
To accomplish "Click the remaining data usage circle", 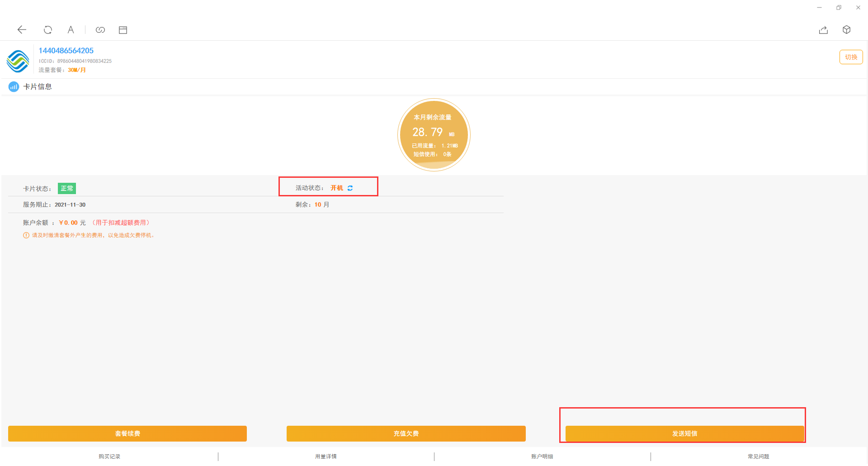I will [x=434, y=135].
